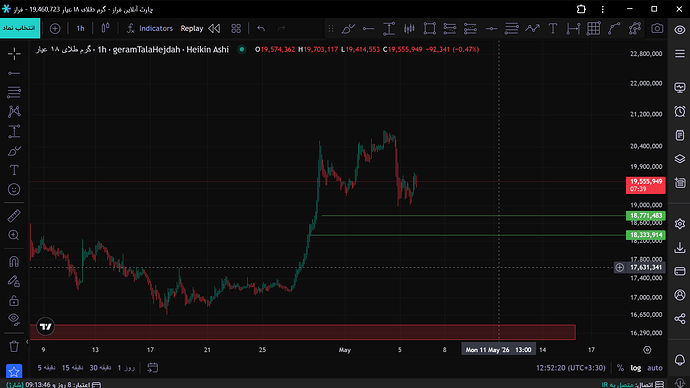
Task: Open the object tree layers panel
Action: pos(679,159)
